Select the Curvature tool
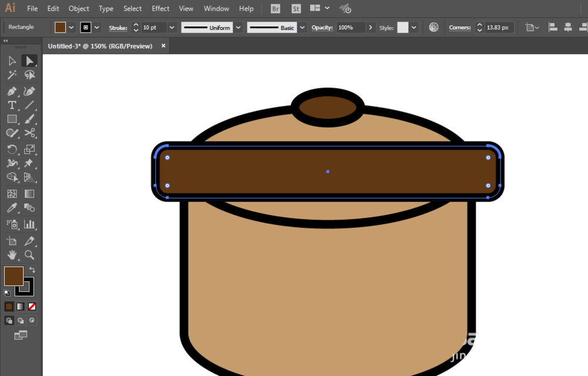Screen dimensions: 588x376 coord(29,92)
